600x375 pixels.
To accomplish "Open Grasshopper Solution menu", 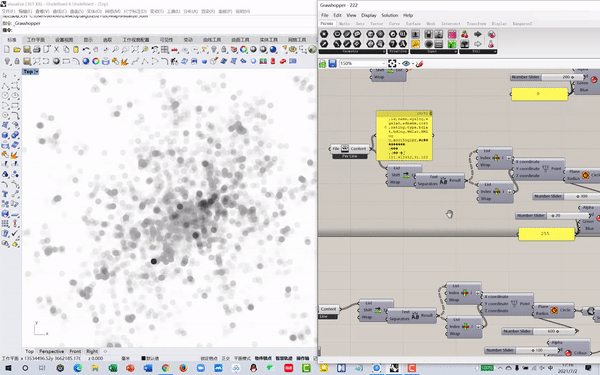I will [x=390, y=15].
